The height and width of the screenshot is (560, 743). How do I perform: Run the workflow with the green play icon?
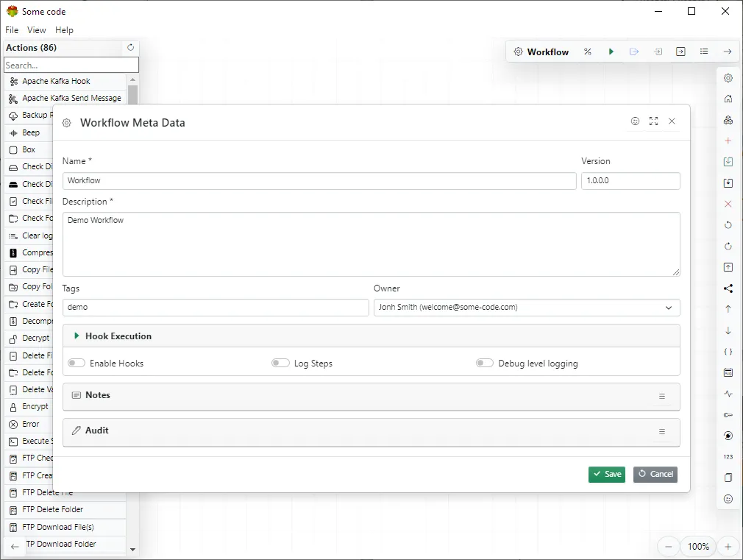coord(611,52)
